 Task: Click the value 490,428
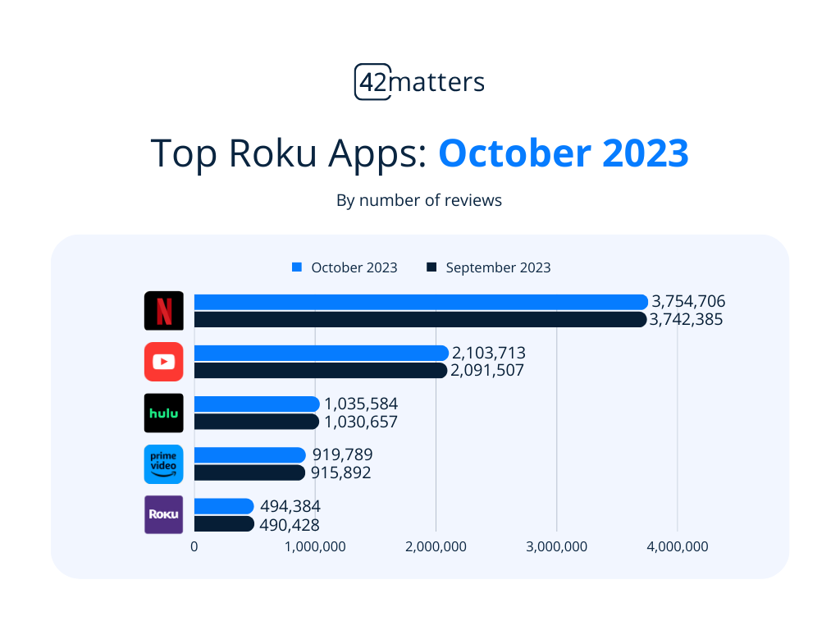pos(290,524)
